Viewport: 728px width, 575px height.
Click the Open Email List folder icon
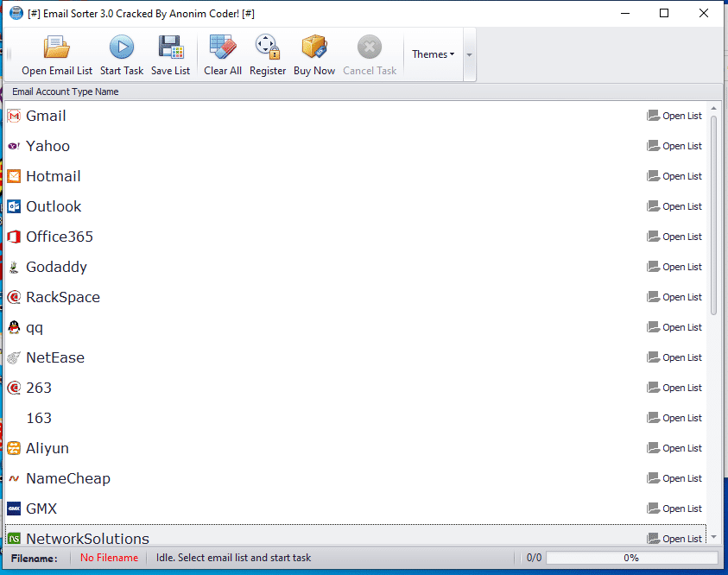[x=57, y=47]
